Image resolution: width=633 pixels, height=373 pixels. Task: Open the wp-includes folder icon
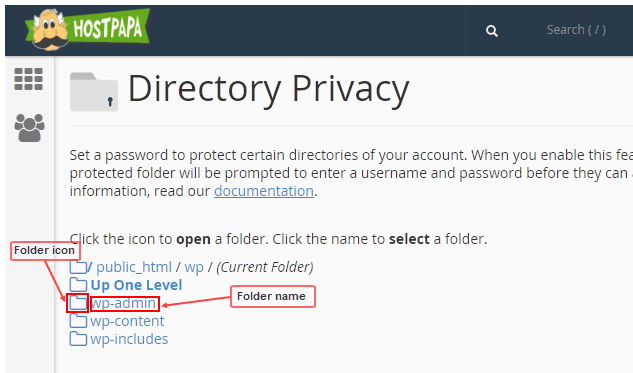(x=78, y=338)
